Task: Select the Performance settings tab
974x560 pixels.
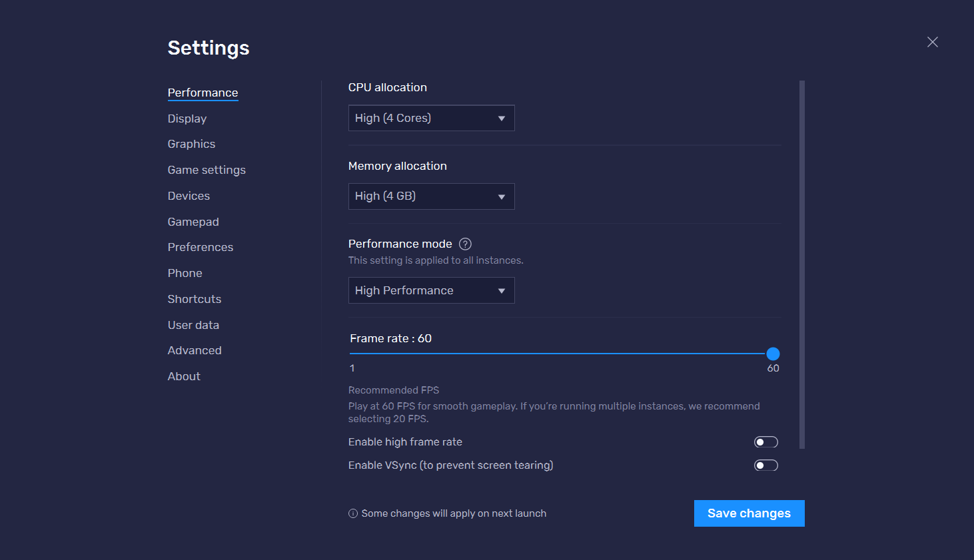Action: point(203,93)
